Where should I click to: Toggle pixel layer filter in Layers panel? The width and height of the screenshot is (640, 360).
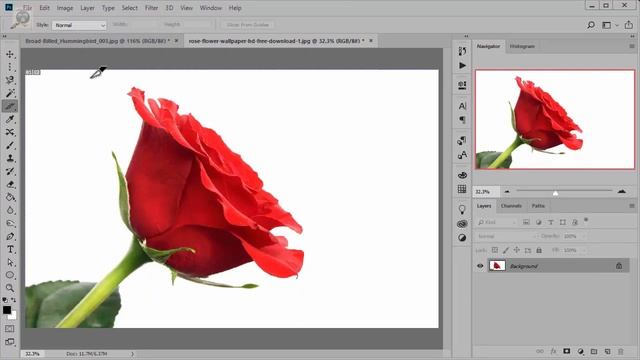[526, 222]
